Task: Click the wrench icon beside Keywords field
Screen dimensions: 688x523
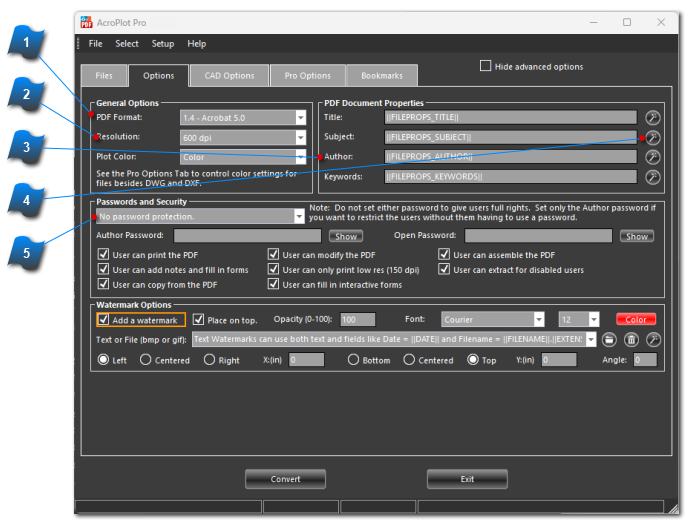Action: 652,177
